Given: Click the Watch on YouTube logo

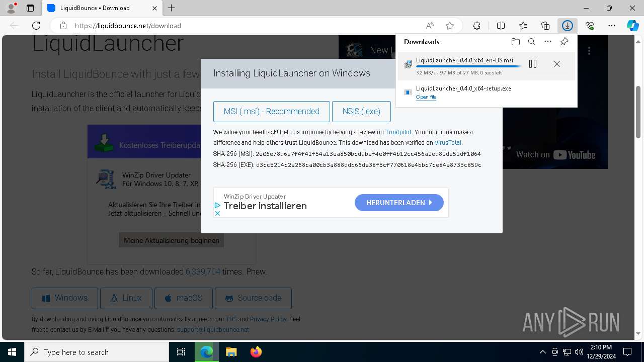Looking at the screenshot, I should [575, 155].
